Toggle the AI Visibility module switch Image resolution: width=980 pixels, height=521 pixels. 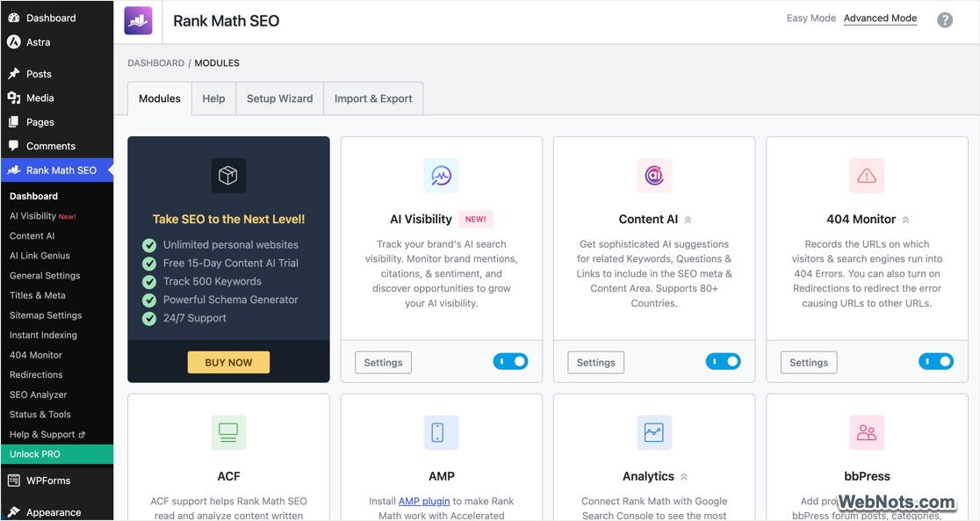(510, 361)
